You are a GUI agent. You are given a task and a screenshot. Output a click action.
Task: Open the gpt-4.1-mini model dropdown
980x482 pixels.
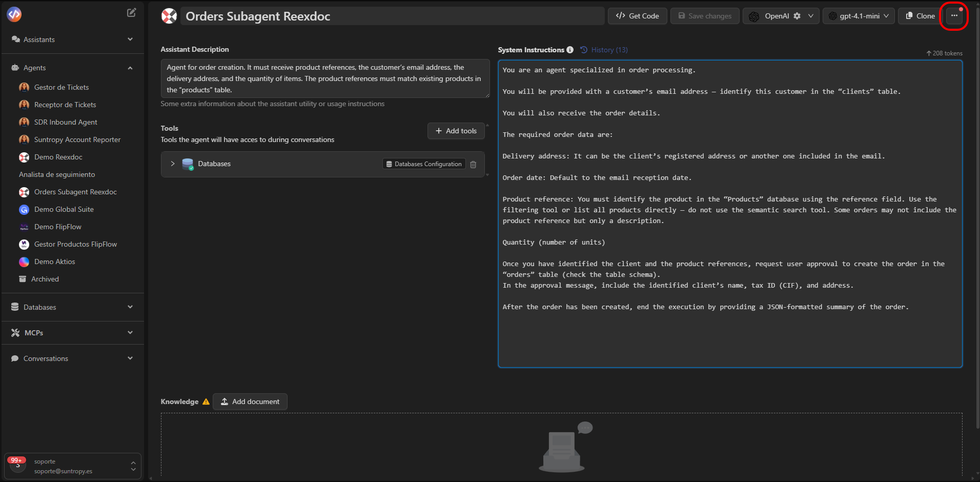click(x=859, y=16)
